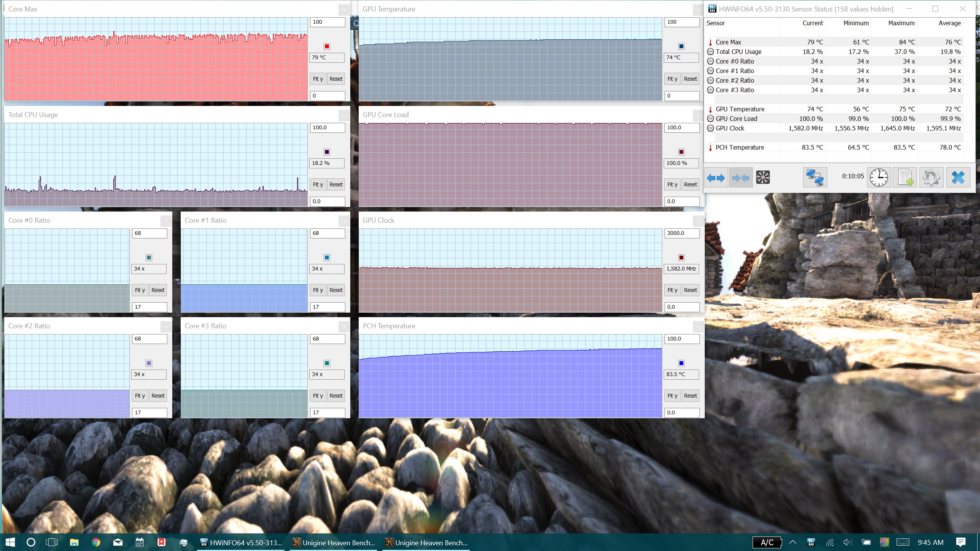This screenshot has width=980, height=551.
Task: Open the Action Center notification icon
Action: (960, 542)
